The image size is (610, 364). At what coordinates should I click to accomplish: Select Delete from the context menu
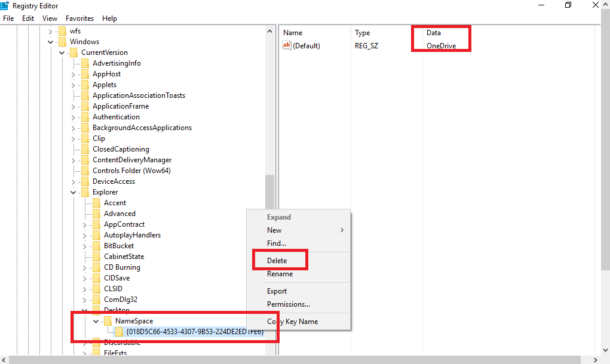(x=277, y=260)
